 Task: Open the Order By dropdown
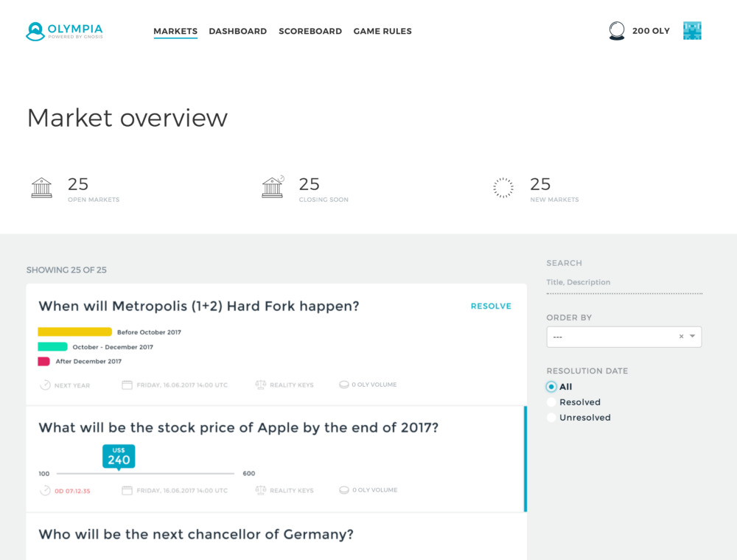coord(612,337)
